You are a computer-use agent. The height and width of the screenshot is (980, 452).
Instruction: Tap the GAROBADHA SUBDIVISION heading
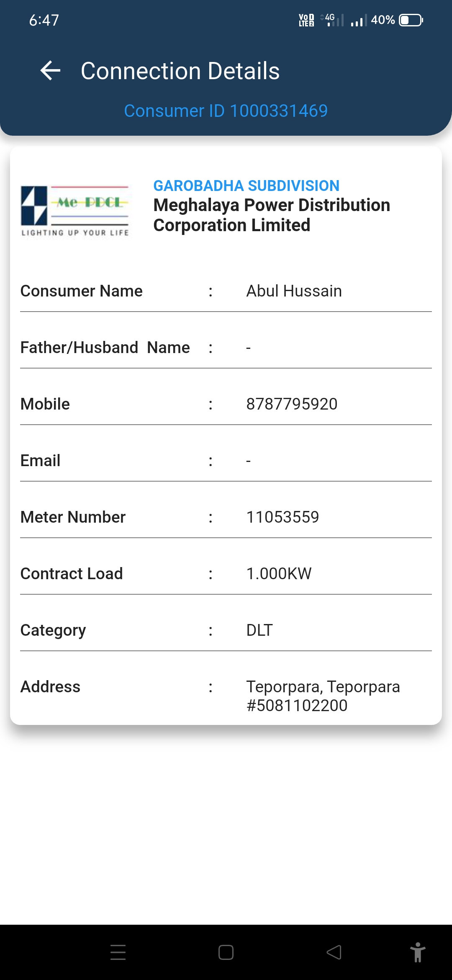[246, 186]
